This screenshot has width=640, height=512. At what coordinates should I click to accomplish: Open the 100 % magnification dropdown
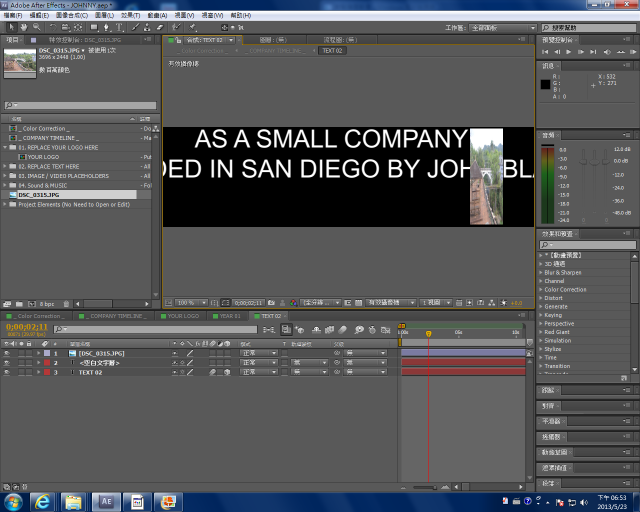coord(191,303)
